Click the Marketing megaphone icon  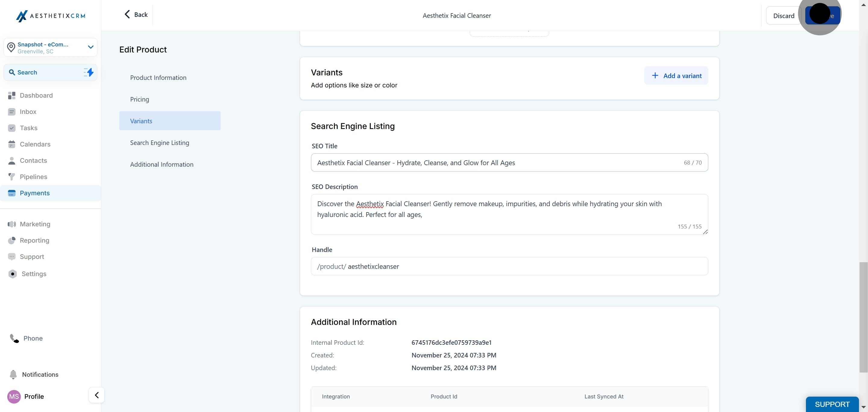[12, 224]
